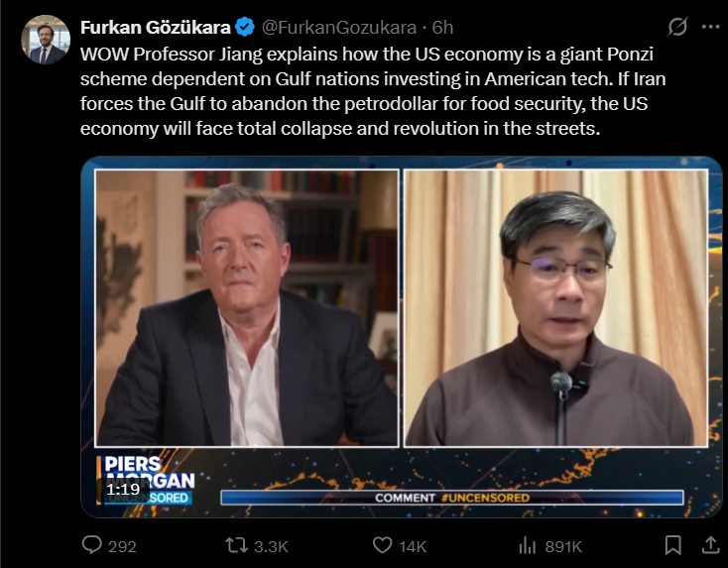This screenshot has width=728, height=568.
Task: Click the 891K views count
Action: click(563, 546)
